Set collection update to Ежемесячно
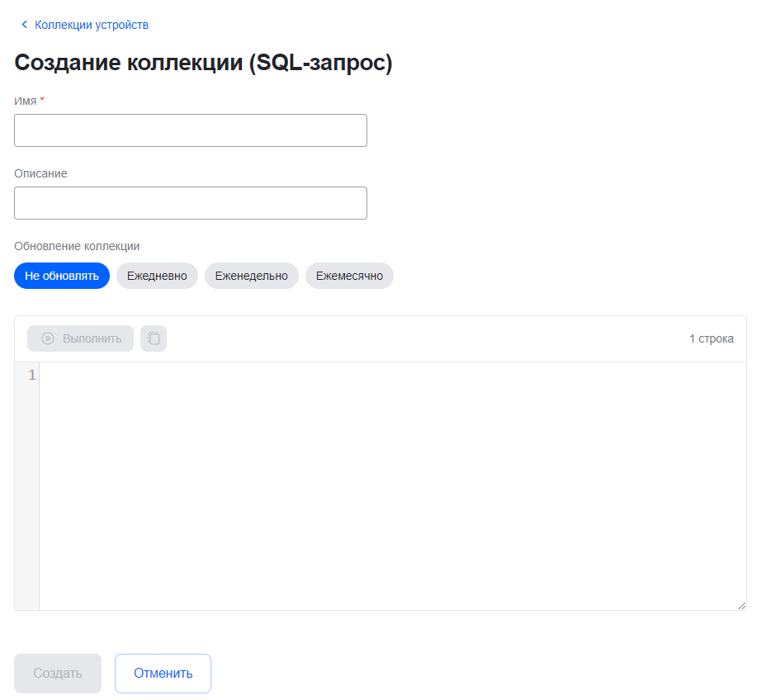The height and width of the screenshot is (700, 761). coord(349,276)
